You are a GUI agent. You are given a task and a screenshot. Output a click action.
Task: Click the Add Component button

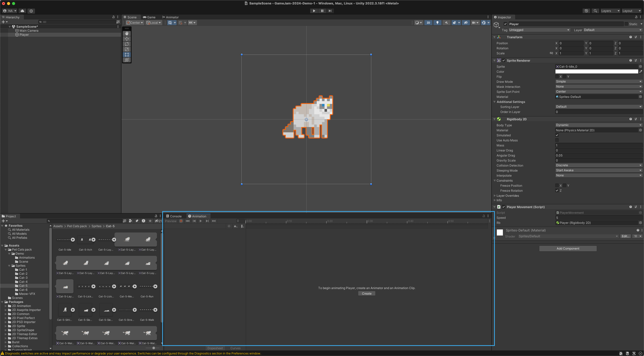(x=568, y=248)
